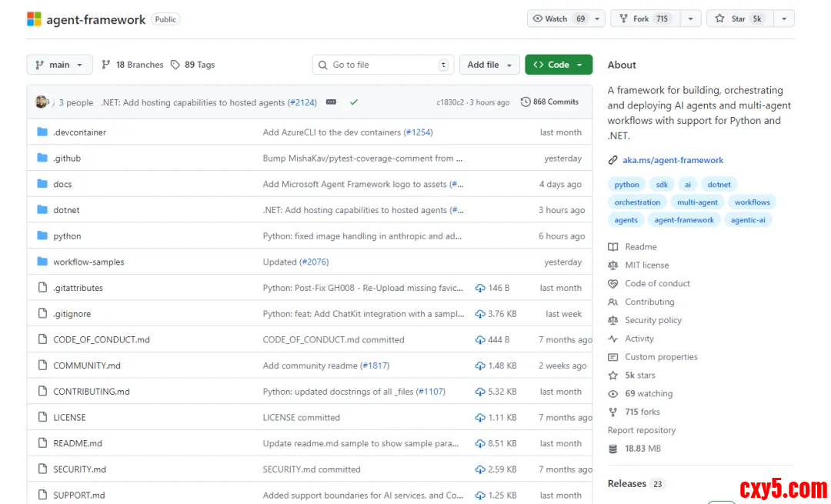Viewport: 831px width, 504px height.
Task: Click the MIT license scale icon
Action: pyautogui.click(x=613, y=265)
